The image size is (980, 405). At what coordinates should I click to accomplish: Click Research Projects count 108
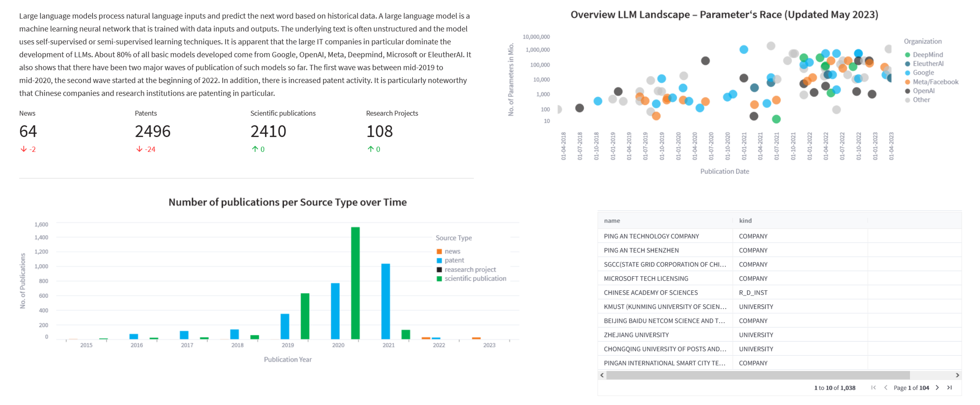(x=379, y=132)
